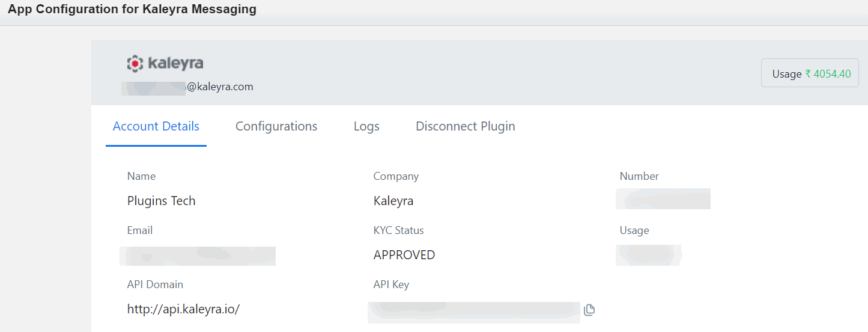Click the Number label

[x=639, y=176]
